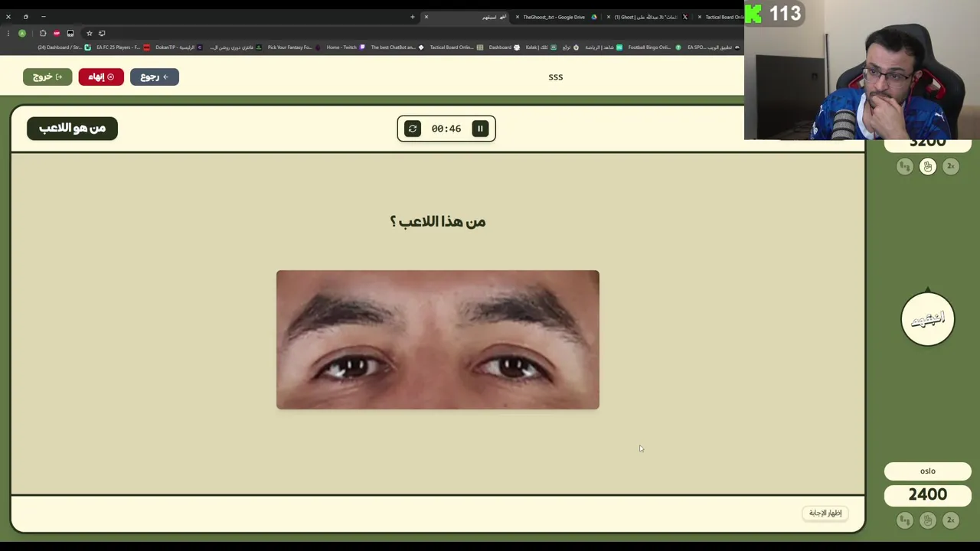The width and height of the screenshot is (980, 551).
Task: Switch to the Tactical Board tab
Action: click(720, 17)
